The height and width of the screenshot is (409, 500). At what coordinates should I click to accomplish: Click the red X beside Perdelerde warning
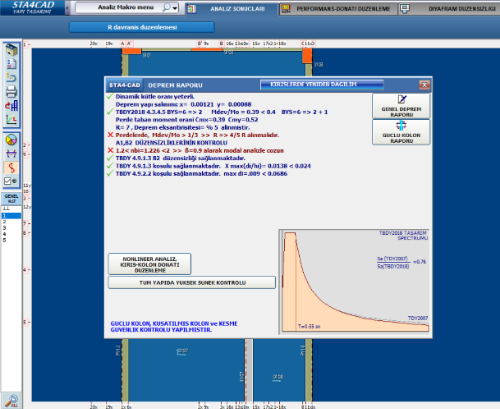click(110, 135)
